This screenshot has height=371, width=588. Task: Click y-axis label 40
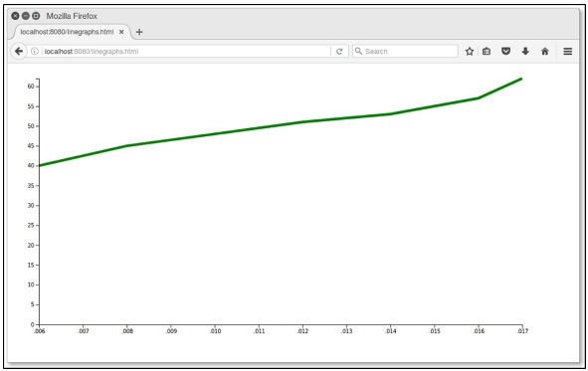[x=31, y=166]
